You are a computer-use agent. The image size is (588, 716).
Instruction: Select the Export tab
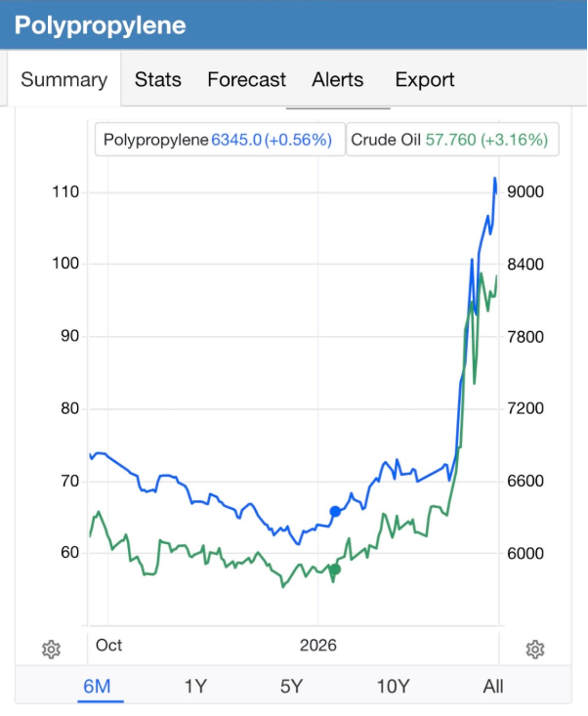pyautogui.click(x=425, y=80)
